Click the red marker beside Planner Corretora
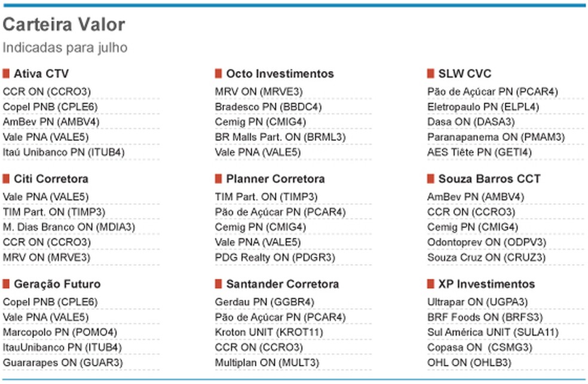588x384 pixels. coord(218,179)
